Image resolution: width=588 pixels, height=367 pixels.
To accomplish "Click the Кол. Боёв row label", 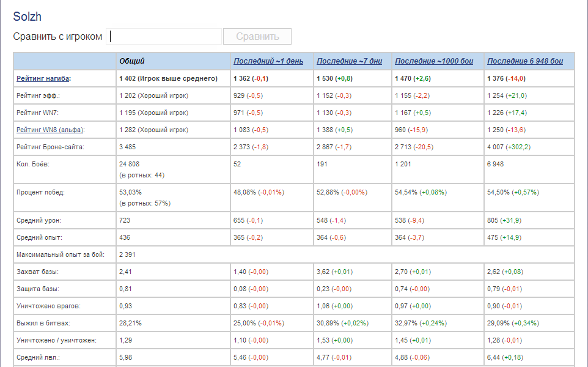I will point(34,164).
